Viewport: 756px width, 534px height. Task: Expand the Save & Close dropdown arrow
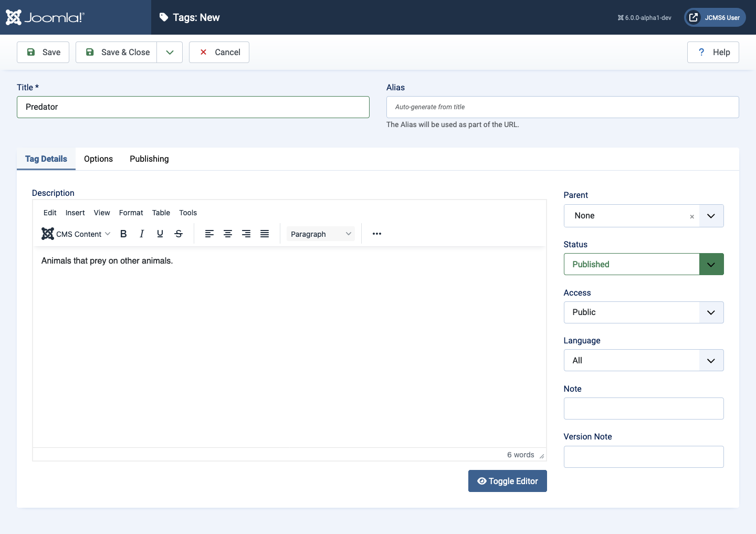pyautogui.click(x=170, y=53)
